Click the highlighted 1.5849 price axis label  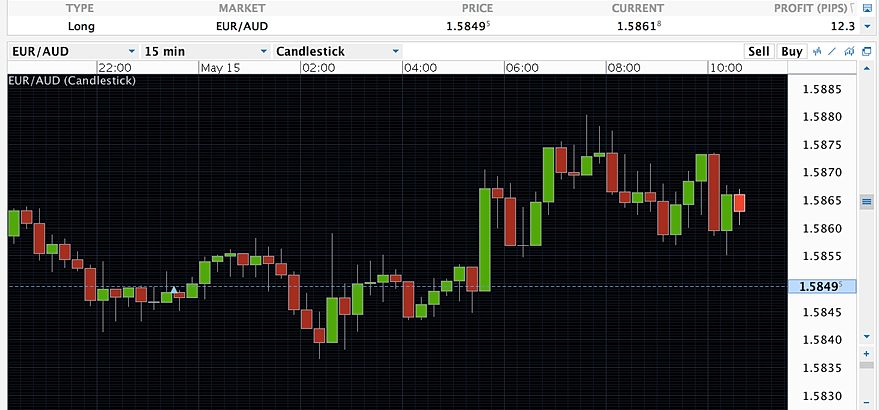[x=822, y=287]
